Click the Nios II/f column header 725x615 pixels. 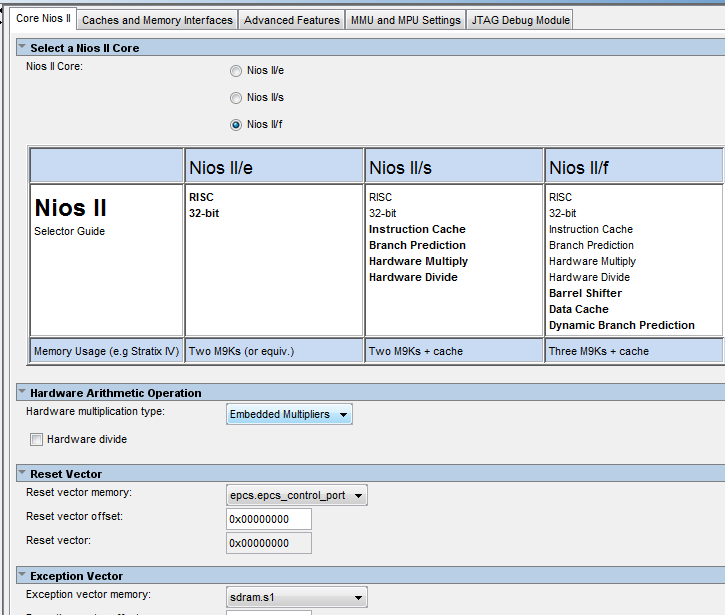634,167
